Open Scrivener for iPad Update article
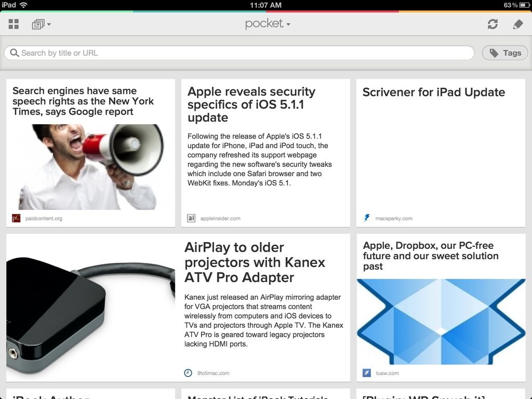The image size is (532, 399). coord(433,92)
